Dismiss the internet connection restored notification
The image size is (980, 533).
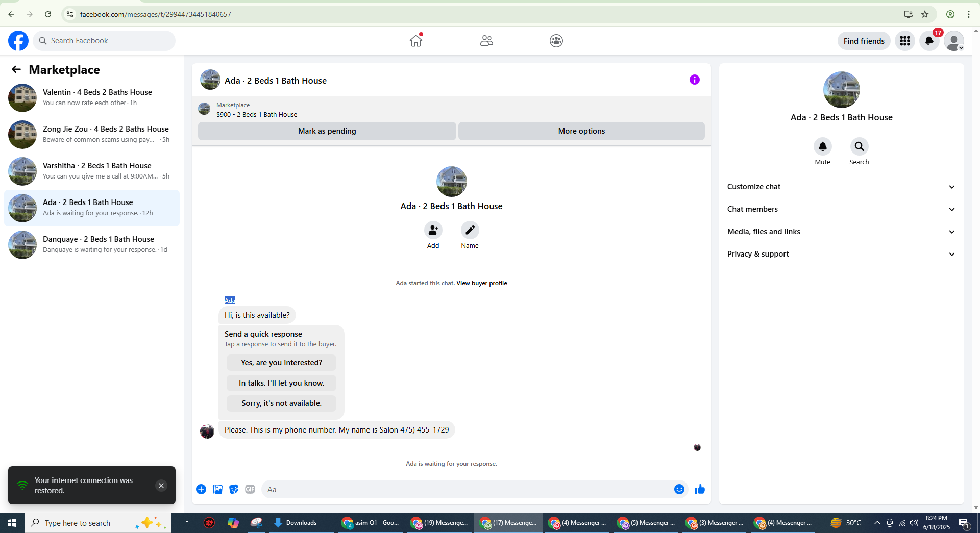pyautogui.click(x=161, y=486)
